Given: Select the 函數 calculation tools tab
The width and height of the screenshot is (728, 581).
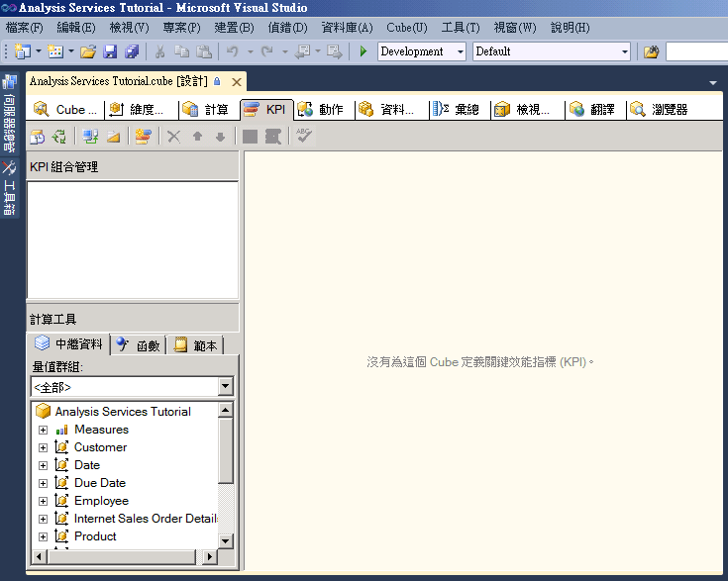Looking at the screenshot, I should click(x=139, y=345).
